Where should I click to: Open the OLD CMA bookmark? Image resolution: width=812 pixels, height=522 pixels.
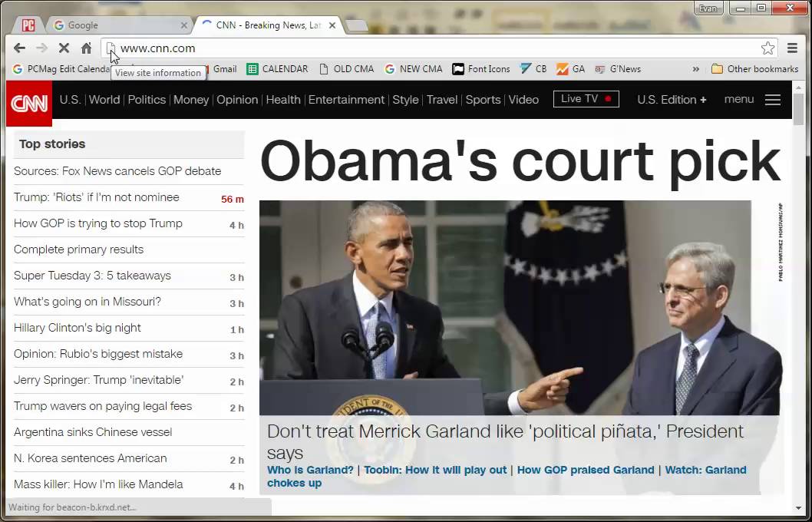pyautogui.click(x=346, y=69)
